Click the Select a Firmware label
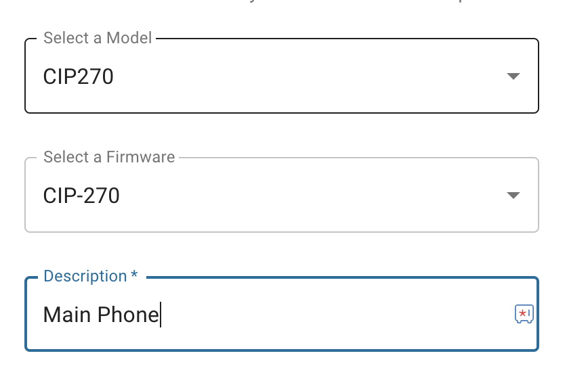This screenshot has height=387, width=588. (109, 157)
